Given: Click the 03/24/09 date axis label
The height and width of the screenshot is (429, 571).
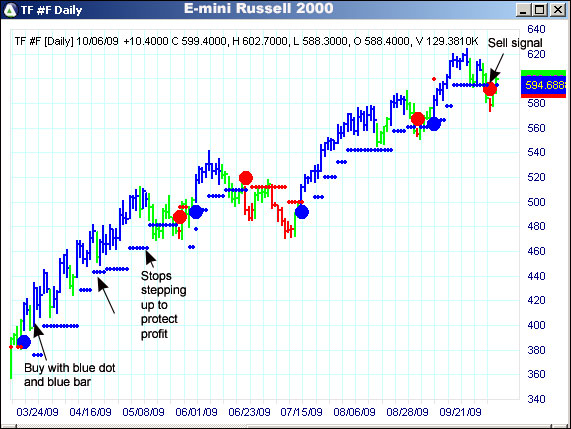Looking at the screenshot, I should tap(38, 412).
